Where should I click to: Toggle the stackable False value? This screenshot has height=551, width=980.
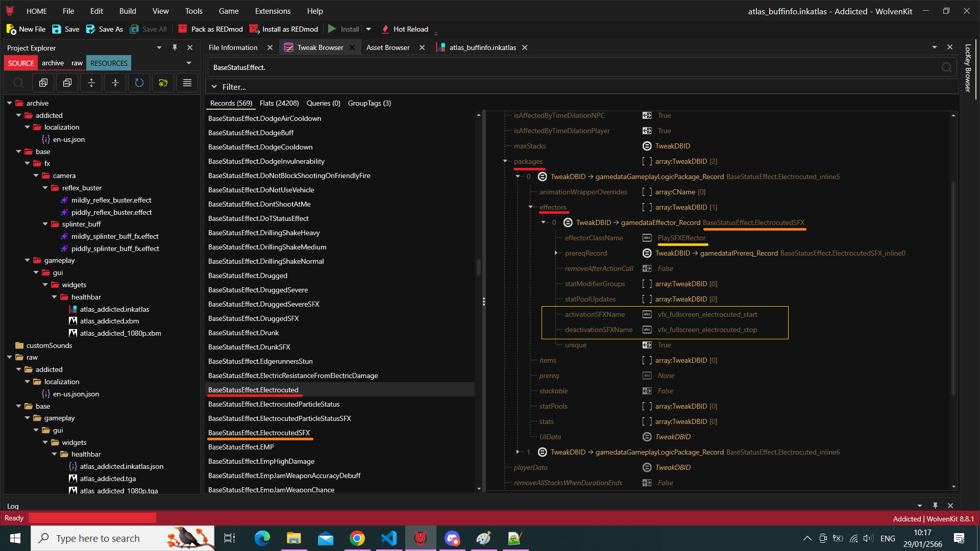click(x=647, y=391)
